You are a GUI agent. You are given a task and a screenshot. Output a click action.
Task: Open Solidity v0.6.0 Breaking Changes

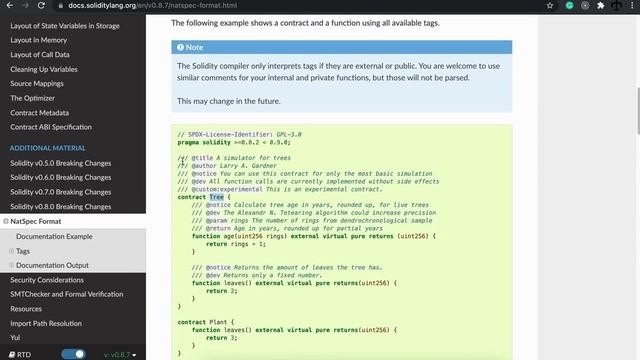pyautogui.click(x=60, y=177)
